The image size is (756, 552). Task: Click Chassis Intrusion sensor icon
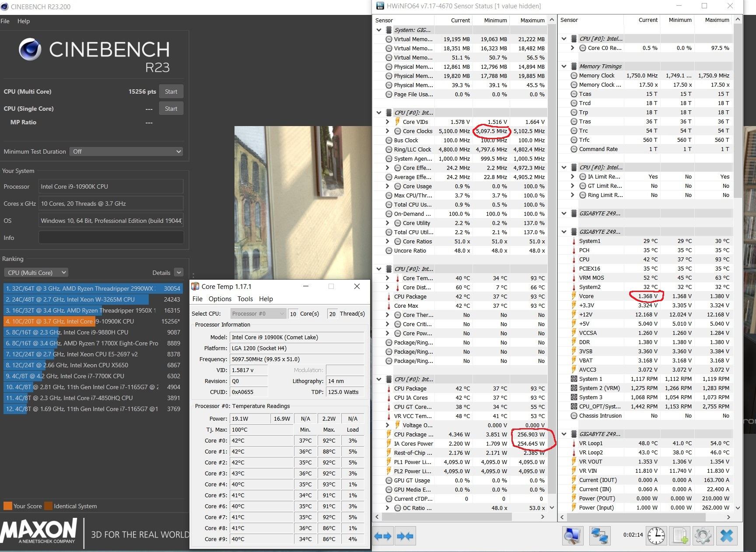[574, 415]
